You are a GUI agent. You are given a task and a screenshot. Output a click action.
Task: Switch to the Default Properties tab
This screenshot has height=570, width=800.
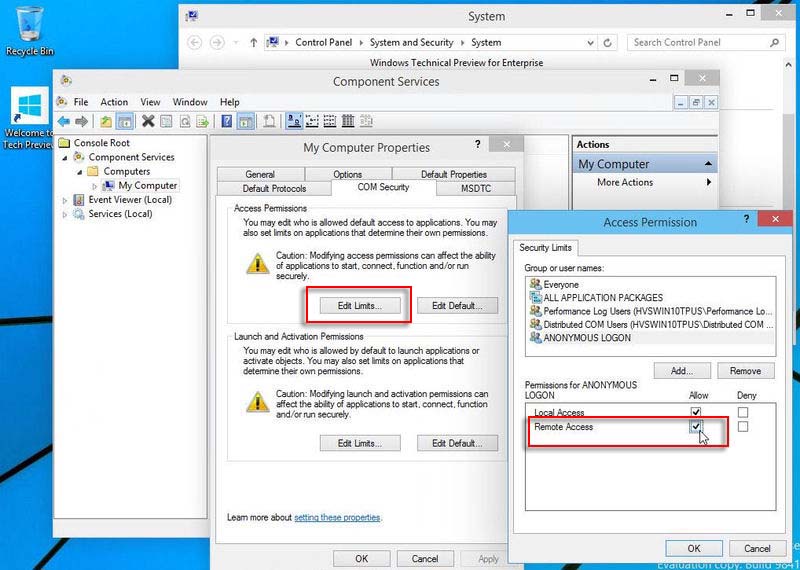pyautogui.click(x=454, y=174)
